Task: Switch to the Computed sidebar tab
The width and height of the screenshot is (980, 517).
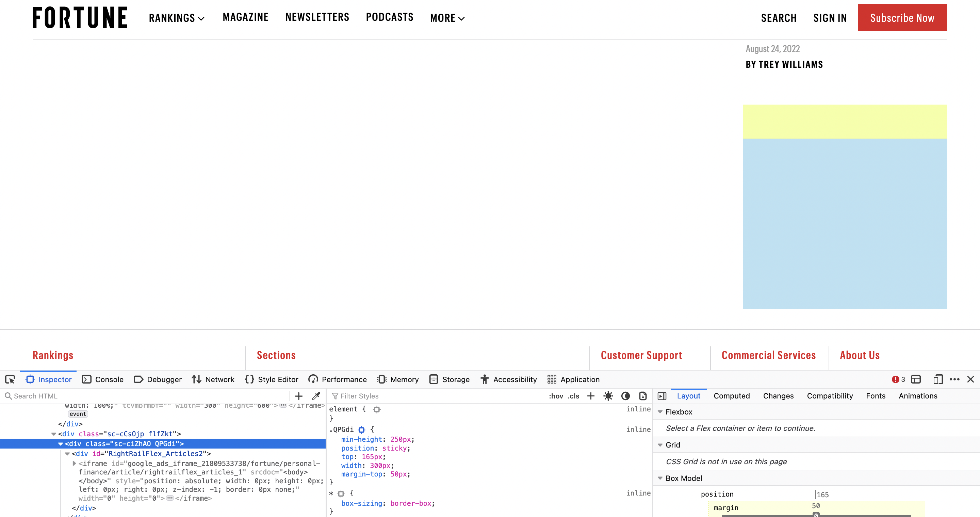Action: [732, 396]
